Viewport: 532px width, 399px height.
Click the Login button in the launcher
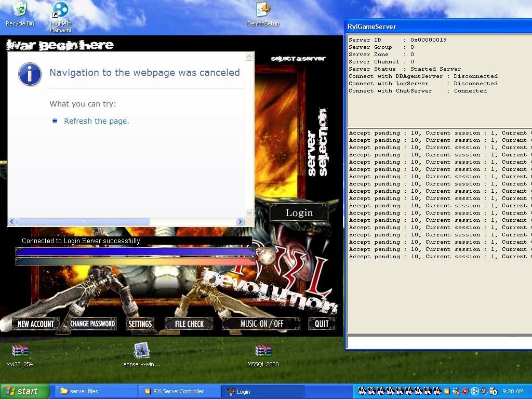pyautogui.click(x=299, y=212)
